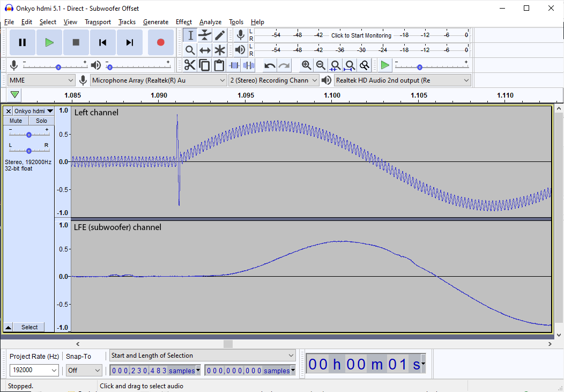Open the File menu
The height and width of the screenshot is (392, 564).
coord(9,22)
